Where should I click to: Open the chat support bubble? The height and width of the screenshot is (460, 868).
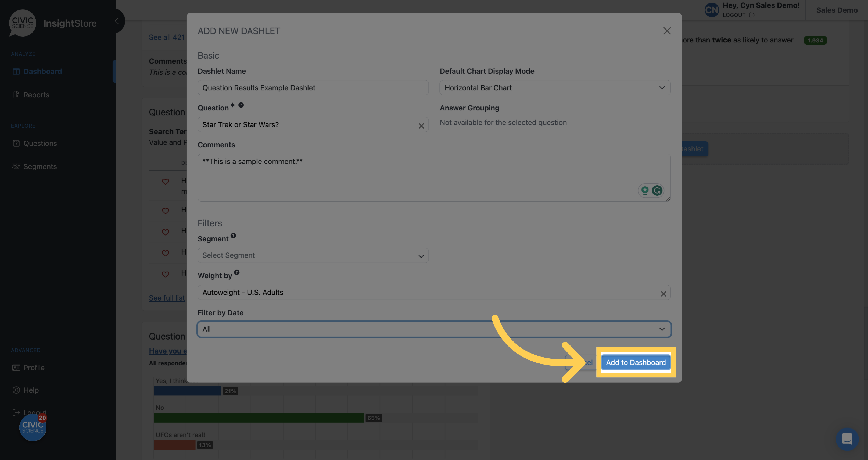tap(847, 439)
